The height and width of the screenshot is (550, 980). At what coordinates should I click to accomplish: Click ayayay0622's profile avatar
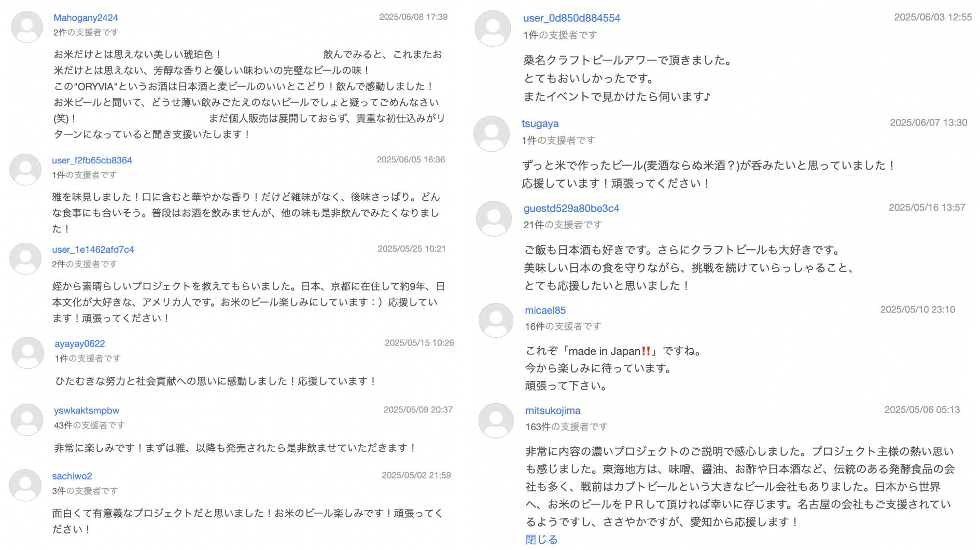click(x=28, y=353)
